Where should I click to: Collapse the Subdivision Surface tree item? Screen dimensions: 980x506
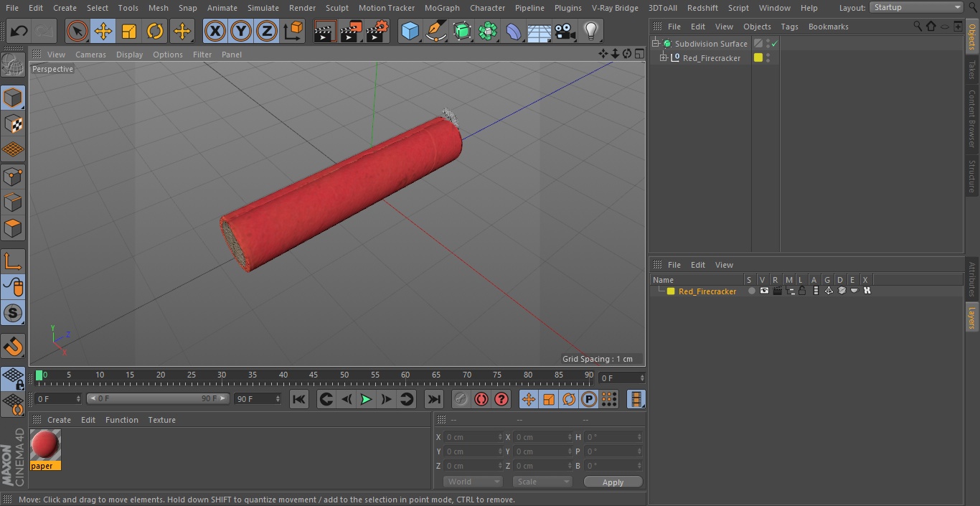click(655, 44)
